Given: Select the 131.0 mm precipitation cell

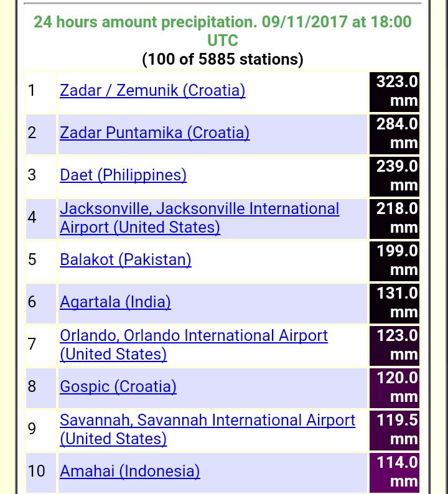Looking at the screenshot, I should point(394,304).
